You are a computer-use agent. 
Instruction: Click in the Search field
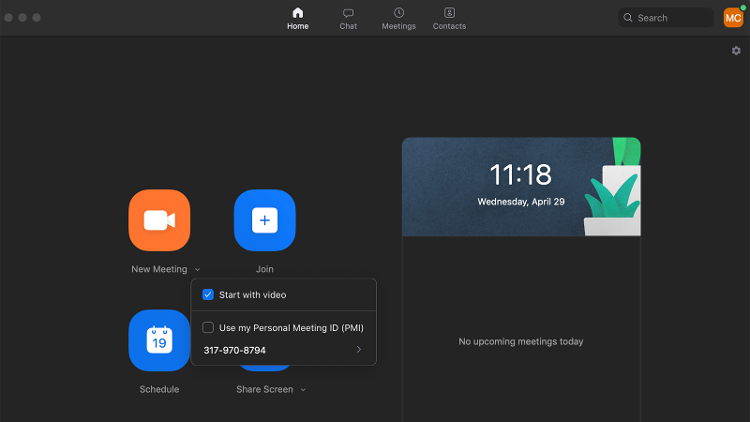pyautogui.click(x=666, y=18)
